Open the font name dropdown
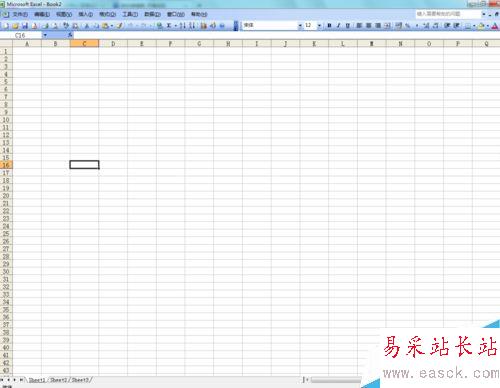This screenshot has width=500, height=388. click(x=300, y=26)
